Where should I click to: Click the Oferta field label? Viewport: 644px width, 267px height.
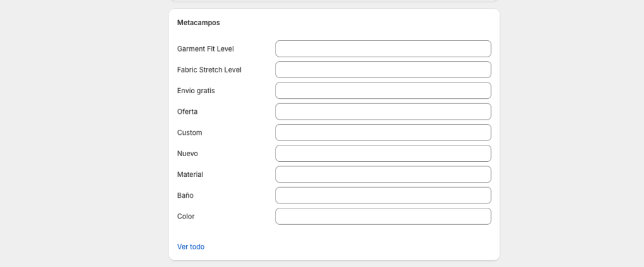[187, 111]
